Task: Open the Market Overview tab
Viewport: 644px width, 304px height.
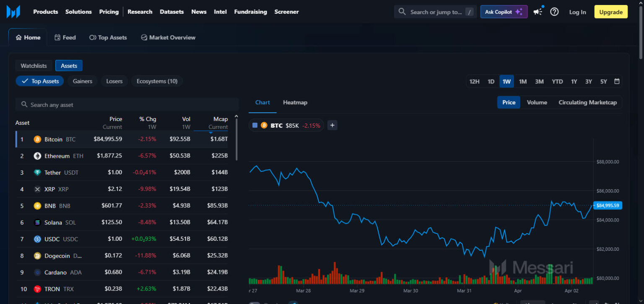Action: 168,37
